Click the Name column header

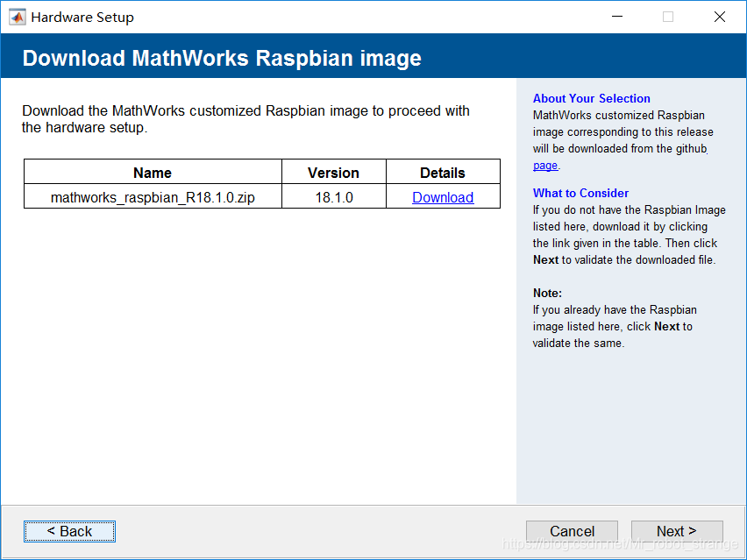click(153, 173)
